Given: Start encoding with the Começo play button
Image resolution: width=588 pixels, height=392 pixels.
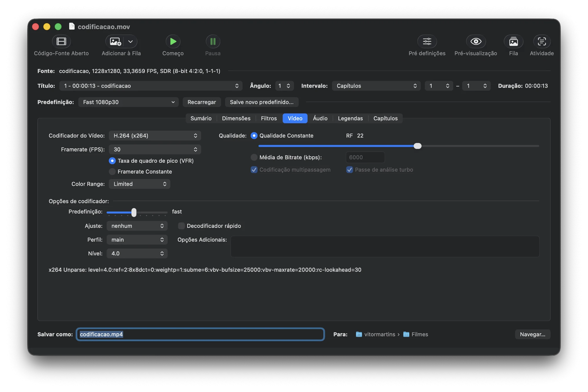Looking at the screenshot, I should pos(173,41).
